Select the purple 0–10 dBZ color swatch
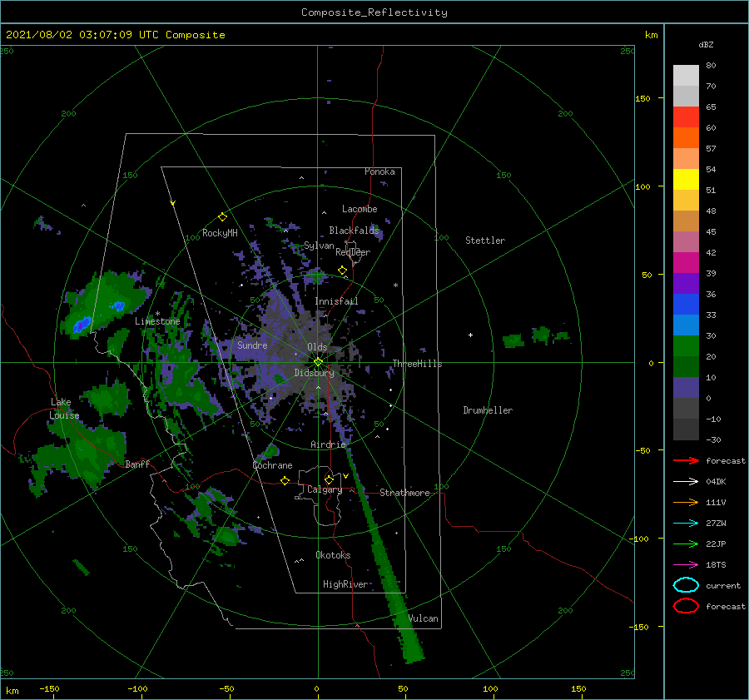This screenshot has width=749, height=700. coord(686,388)
